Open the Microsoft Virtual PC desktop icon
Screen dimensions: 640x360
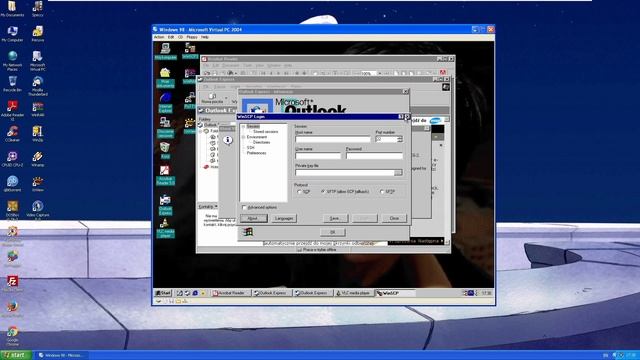(38, 61)
